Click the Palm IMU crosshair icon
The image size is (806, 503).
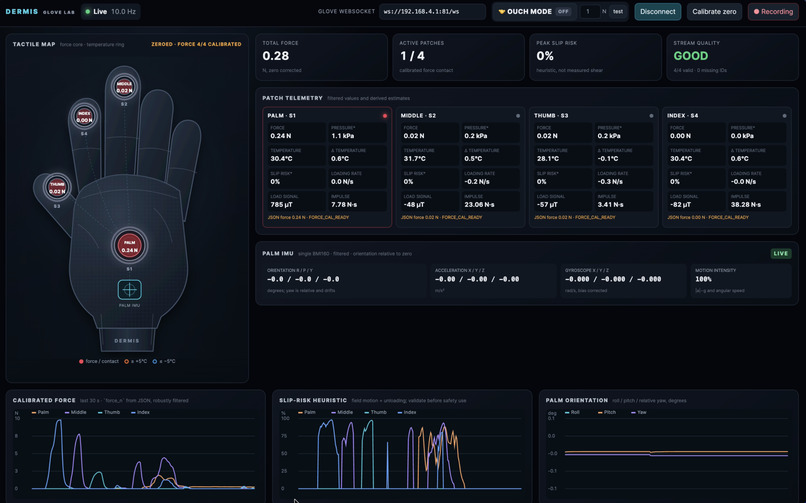pos(130,290)
